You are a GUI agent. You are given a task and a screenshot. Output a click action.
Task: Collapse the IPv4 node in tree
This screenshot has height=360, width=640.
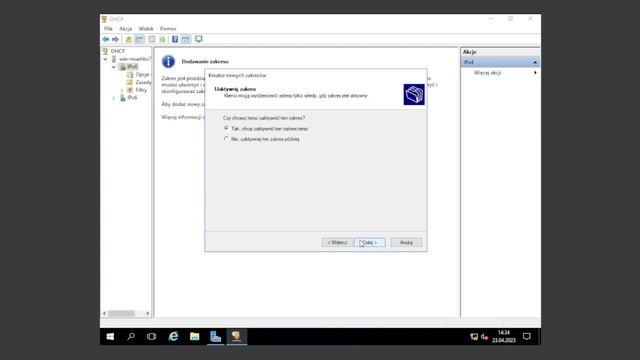(x=114, y=67)
